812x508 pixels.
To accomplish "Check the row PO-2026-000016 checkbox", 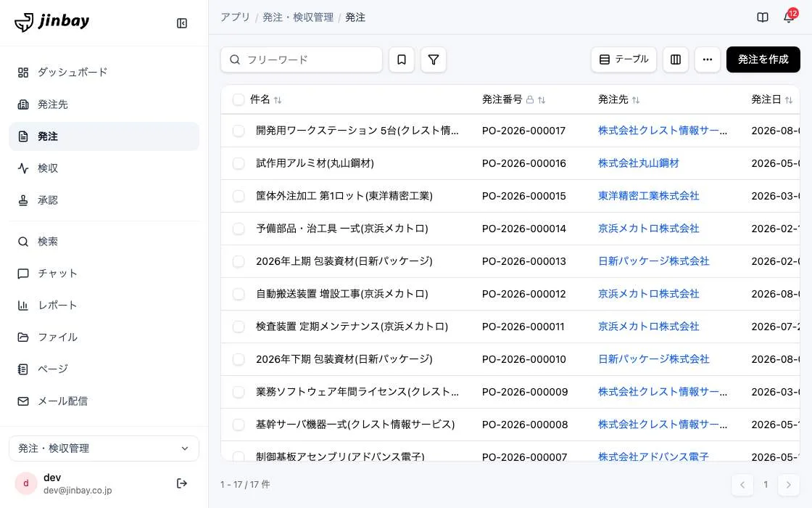I will tap(239, 163).
